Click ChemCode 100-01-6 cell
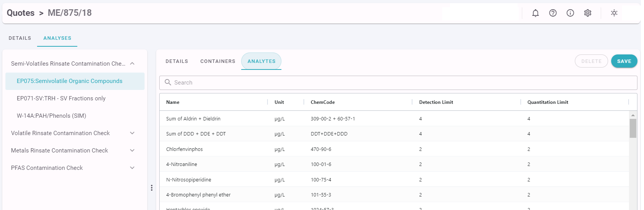 [321, 164]
